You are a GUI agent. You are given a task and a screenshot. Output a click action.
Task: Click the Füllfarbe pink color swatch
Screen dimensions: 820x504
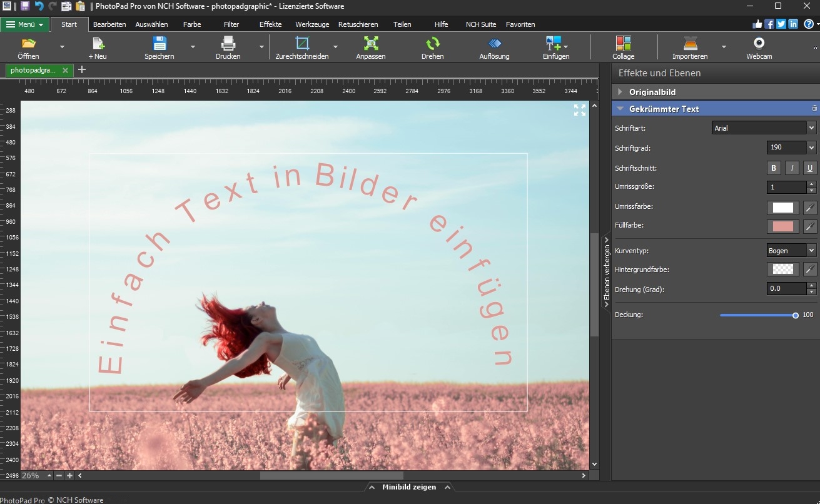click(x=782, y=226)
